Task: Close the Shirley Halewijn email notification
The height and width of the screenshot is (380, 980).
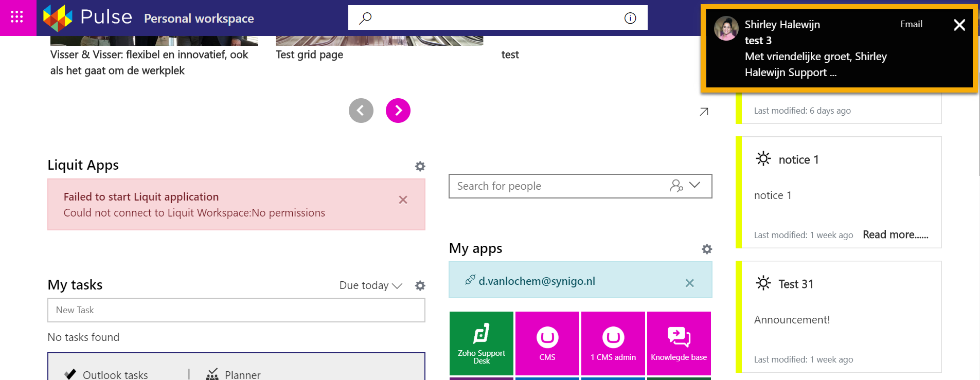Action: coord(959,25)
